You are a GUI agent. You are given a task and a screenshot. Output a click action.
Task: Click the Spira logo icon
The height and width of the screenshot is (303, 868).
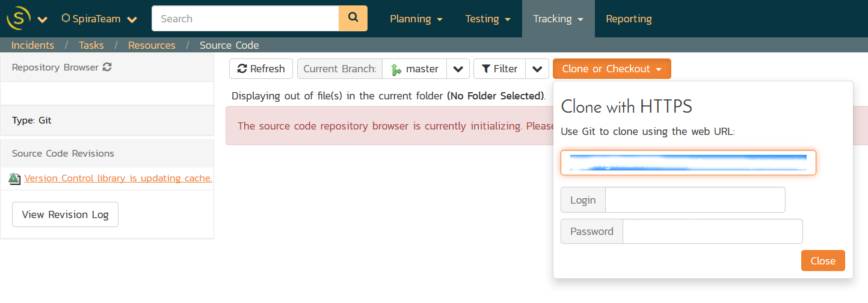coord(18,19)
